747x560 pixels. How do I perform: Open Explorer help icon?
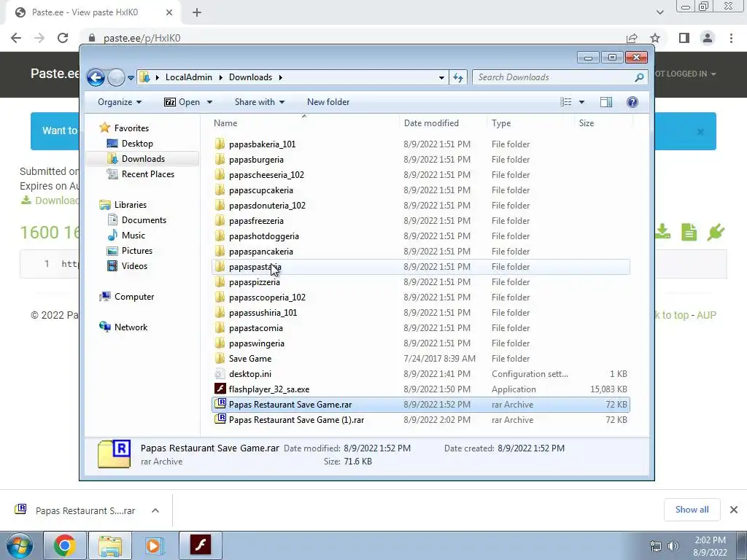pos(632,102)
